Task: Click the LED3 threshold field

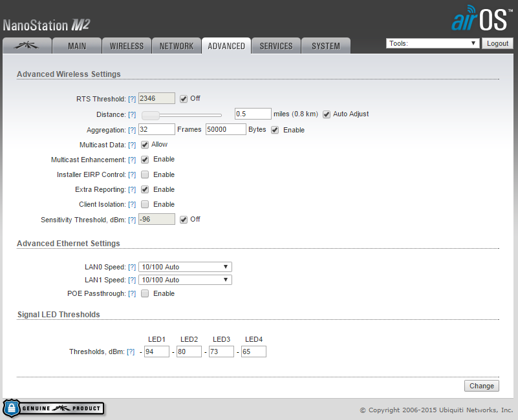Action: click(x=221, y=352)
